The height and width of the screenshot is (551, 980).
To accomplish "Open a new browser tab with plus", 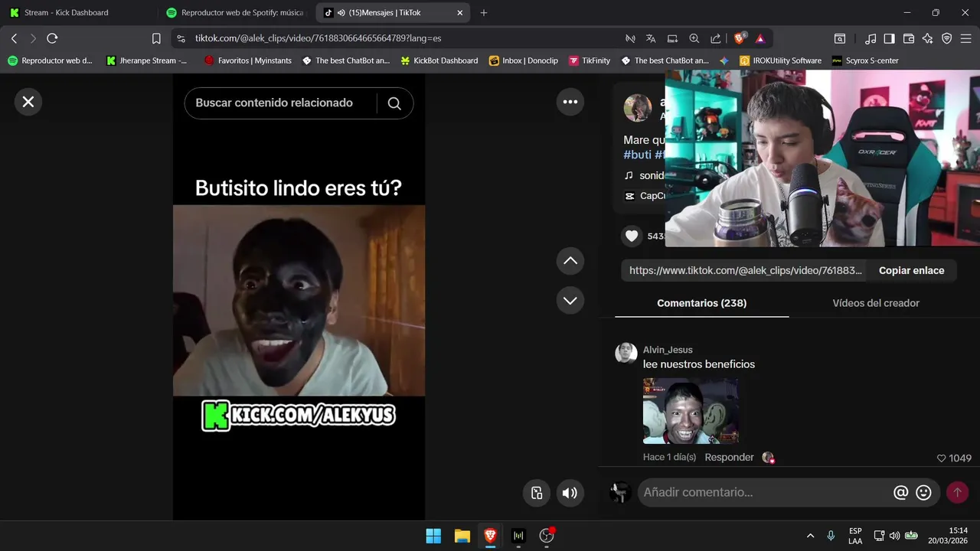I will pyautogui.click(x=483, y=13).
